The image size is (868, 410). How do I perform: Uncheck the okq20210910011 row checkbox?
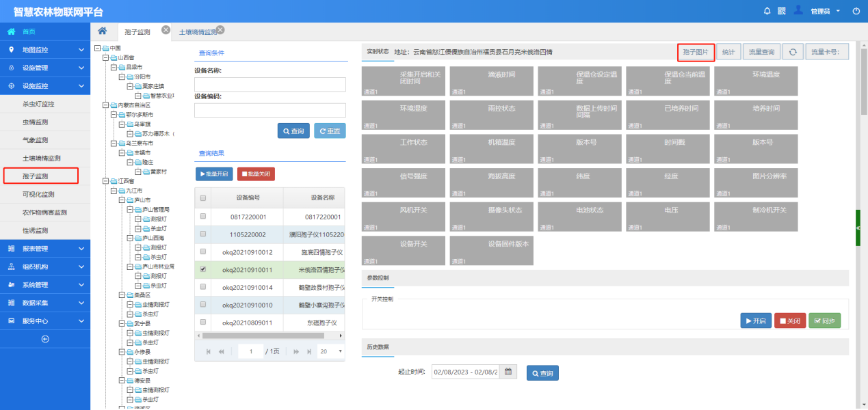(x=203, y=269)
